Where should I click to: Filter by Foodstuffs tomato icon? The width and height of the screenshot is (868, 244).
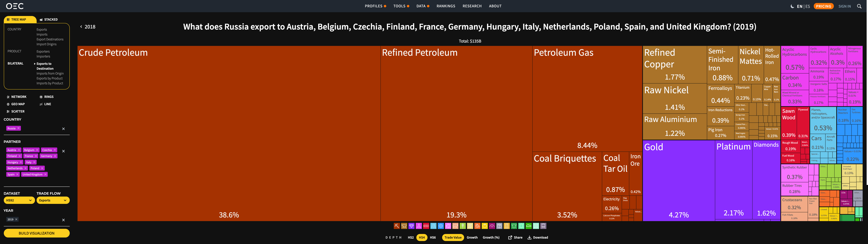pos(485,226)
